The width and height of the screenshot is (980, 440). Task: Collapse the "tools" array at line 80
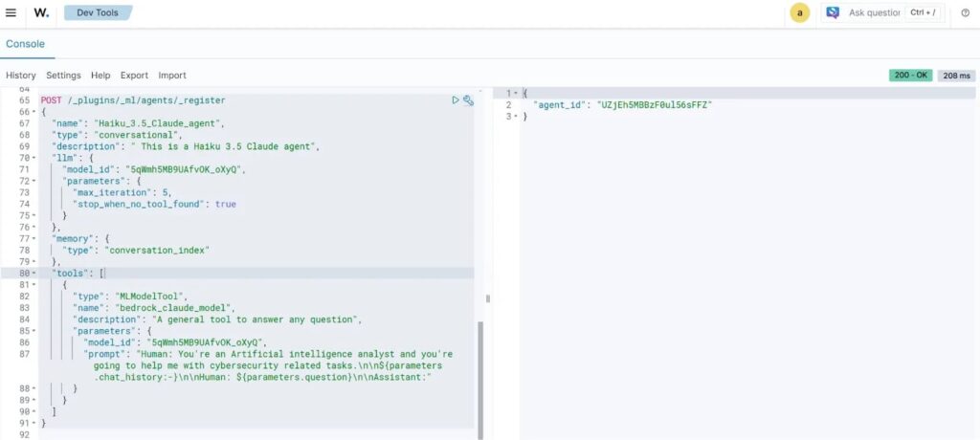click(x=32, y=273)
